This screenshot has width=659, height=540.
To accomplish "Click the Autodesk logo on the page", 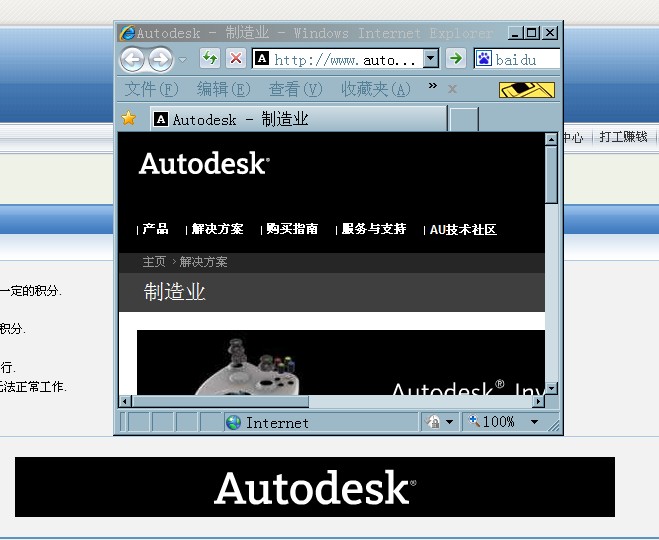I will tap(204, 163).
